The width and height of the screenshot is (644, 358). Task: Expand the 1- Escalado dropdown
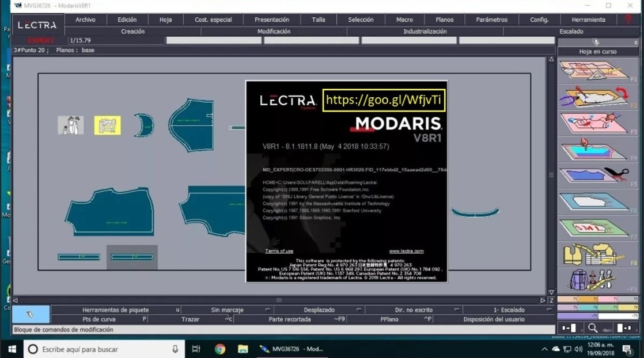(x=549, y=310)
